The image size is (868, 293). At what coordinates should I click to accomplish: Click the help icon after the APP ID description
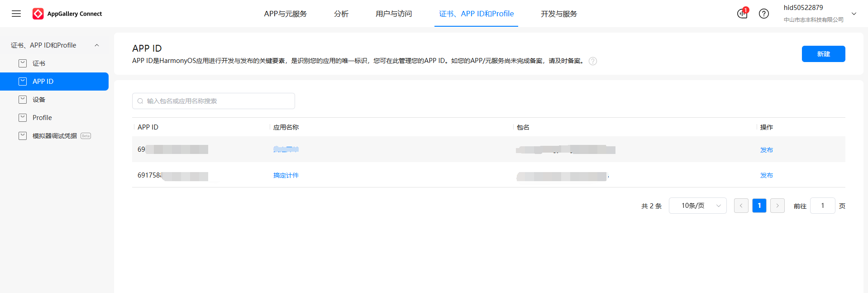pyautogui.click(x=593, y=61)
